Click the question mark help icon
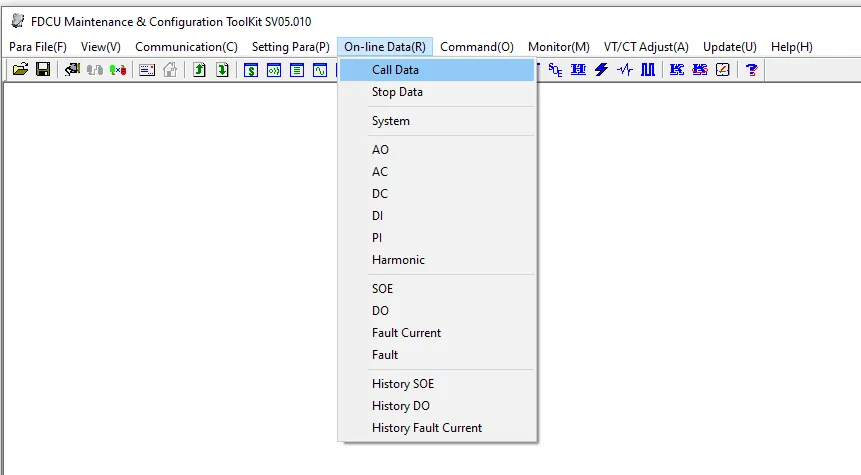This screenshot has height=475, width=861. 752,70
